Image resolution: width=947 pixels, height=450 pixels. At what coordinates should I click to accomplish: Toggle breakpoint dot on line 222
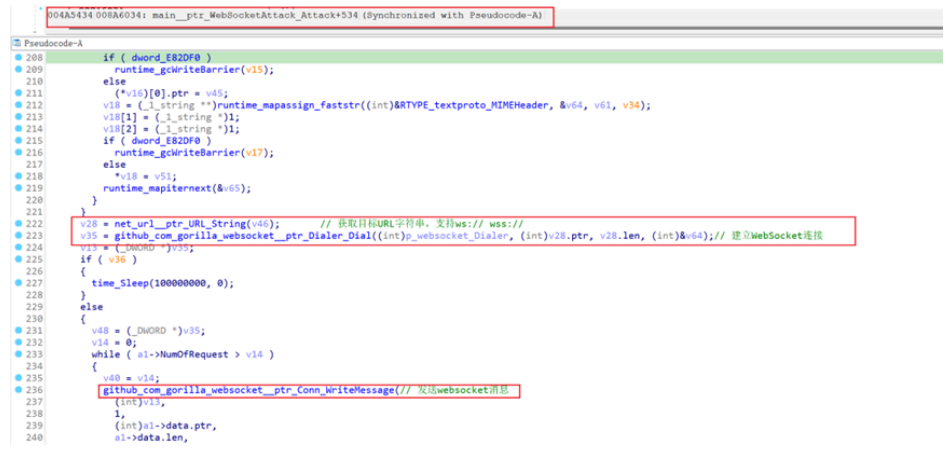point(18,223)
